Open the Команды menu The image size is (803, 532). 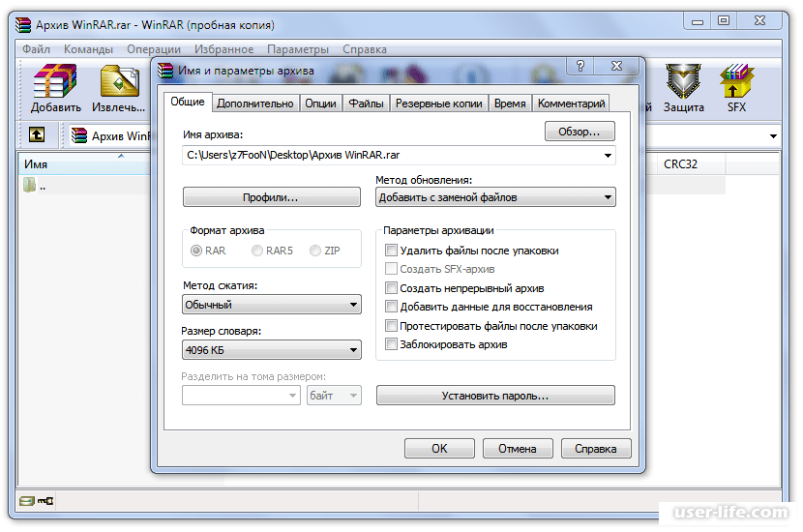(x=88, y=49)
